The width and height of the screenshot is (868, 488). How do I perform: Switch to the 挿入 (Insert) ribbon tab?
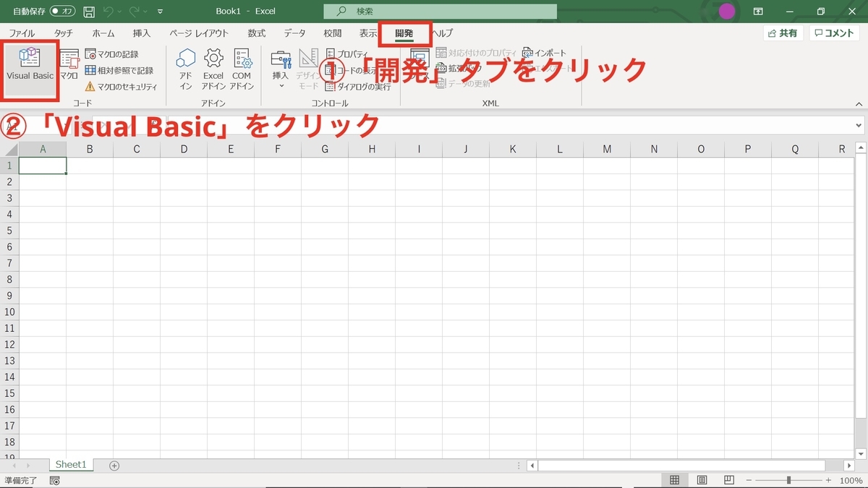coord(142,33)
